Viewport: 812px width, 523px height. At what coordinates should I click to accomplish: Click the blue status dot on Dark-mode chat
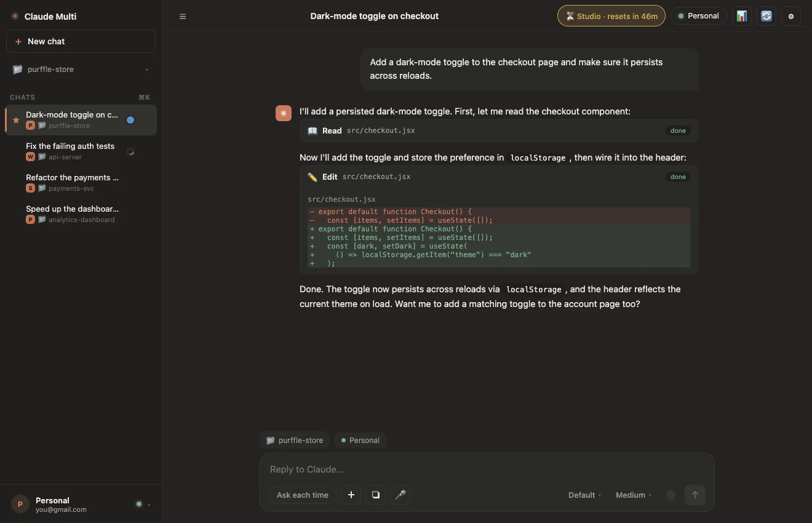point(130,120)
